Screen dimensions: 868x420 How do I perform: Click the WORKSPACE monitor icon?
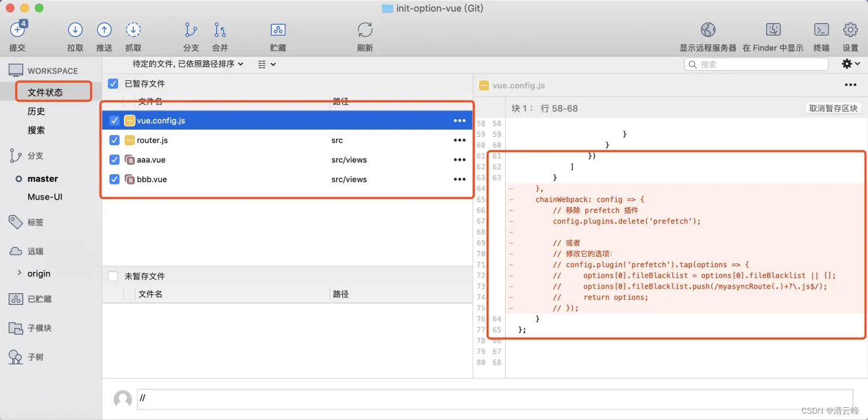point(16,71)
